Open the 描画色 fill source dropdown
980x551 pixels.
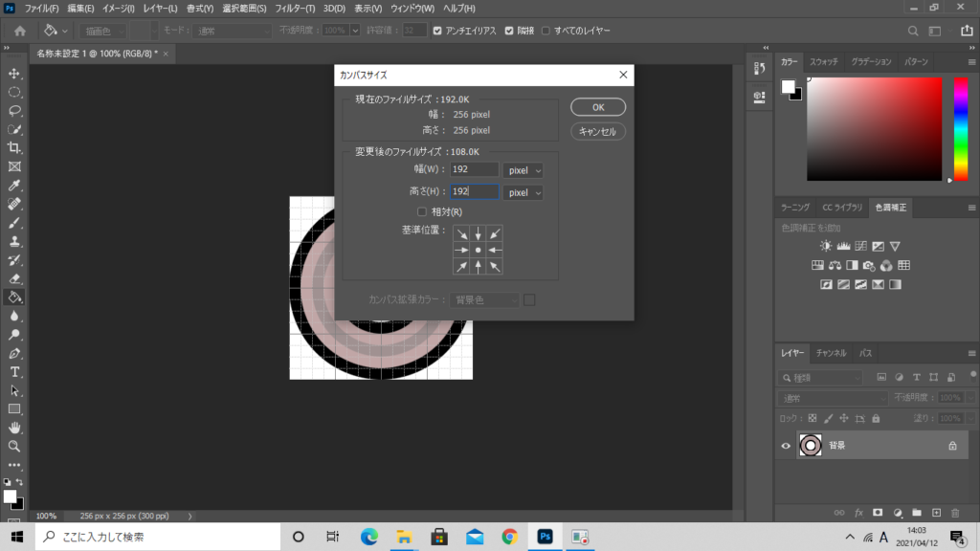103,31
